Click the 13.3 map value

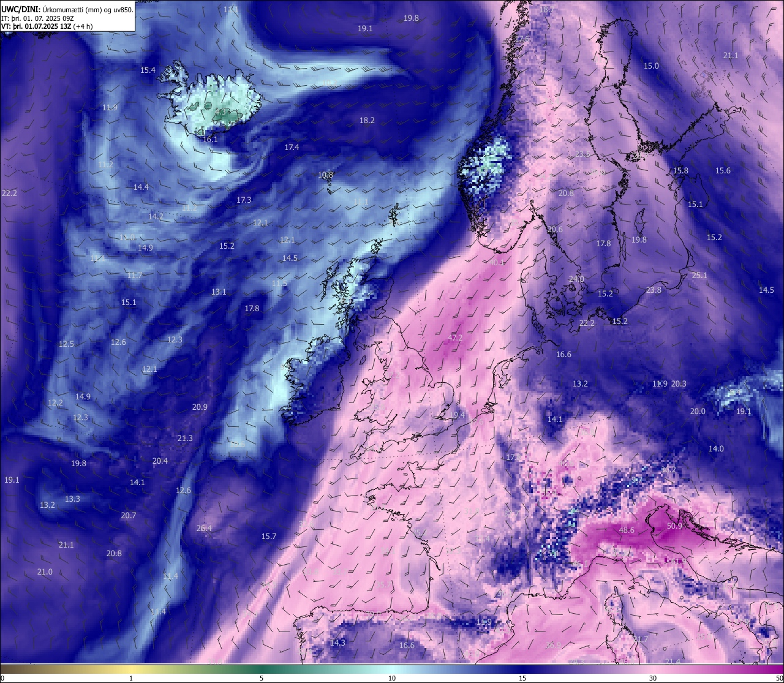point(72,499)
